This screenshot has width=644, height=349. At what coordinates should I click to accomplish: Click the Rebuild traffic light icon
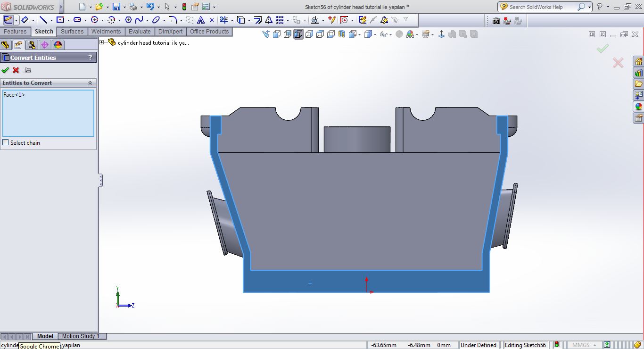(x=184, y=7)
